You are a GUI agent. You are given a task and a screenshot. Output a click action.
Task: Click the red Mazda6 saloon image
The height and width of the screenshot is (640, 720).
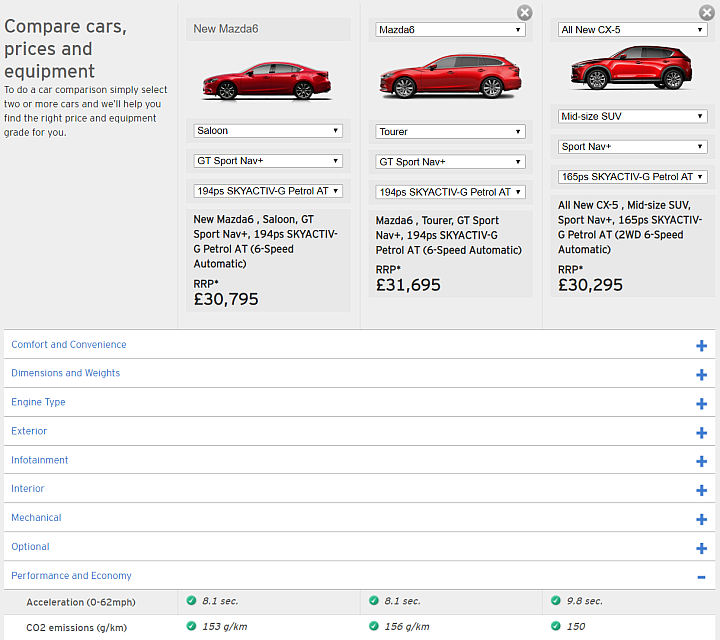point(267,81)
